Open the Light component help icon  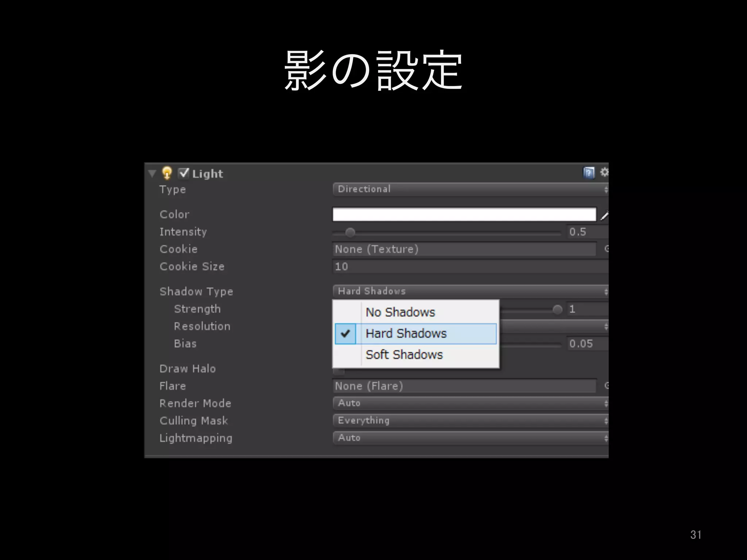coord(589,172)
